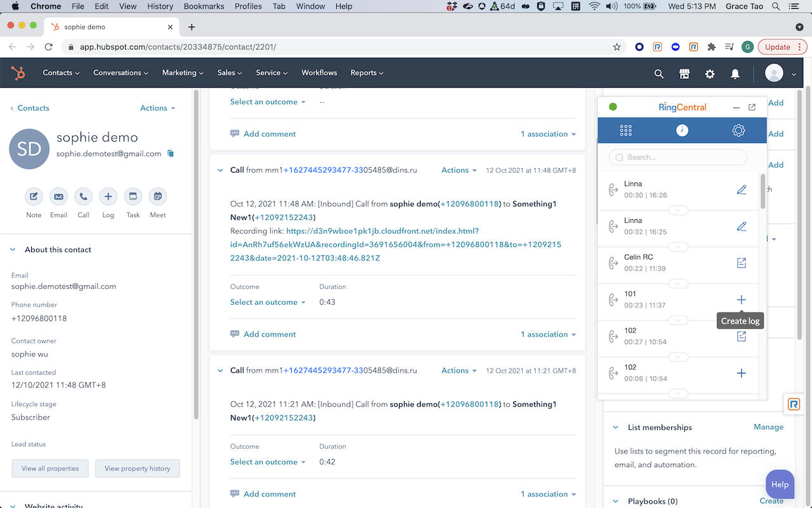
Task: Open the Actions dropdown above the contact
Action: [x=153, y=108]
